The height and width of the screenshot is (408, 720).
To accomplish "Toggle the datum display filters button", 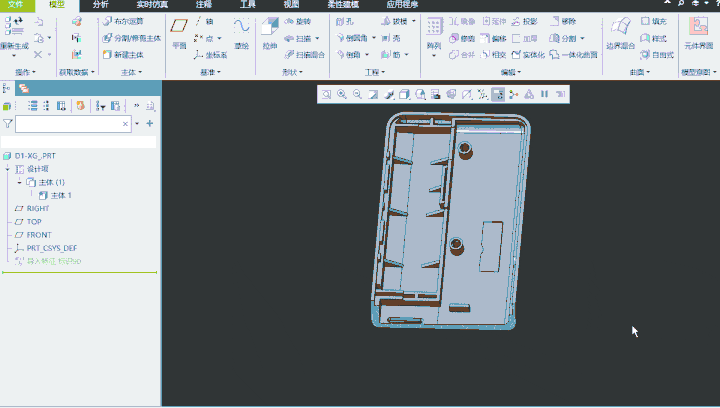I will coord(483,94).
